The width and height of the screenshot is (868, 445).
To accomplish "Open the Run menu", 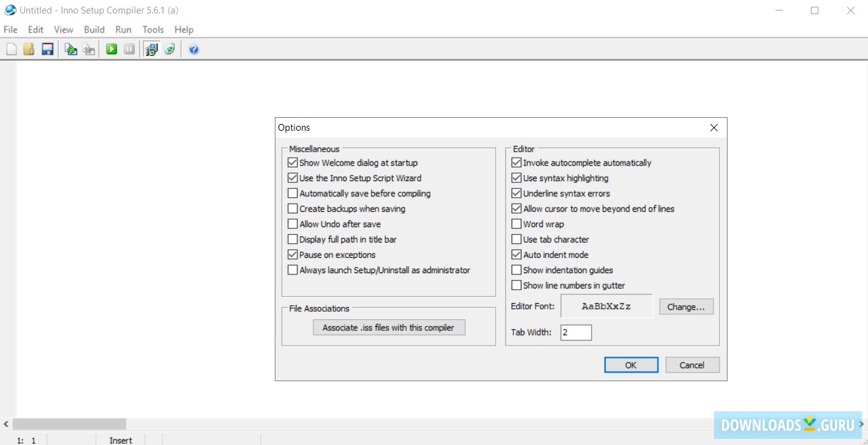I will point(123,29).
